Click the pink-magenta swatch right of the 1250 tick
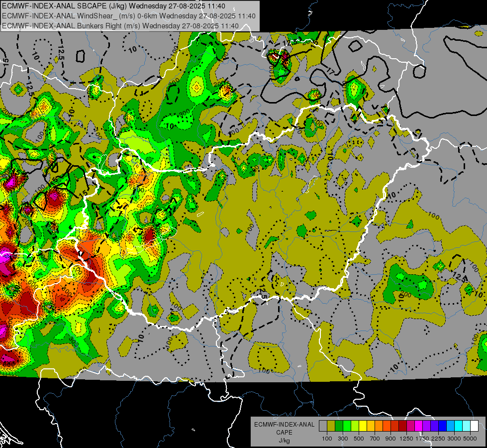 tap(410, 426)
